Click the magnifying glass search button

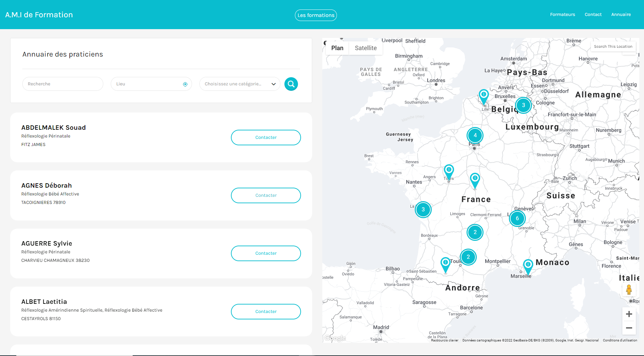coord(291,84)
